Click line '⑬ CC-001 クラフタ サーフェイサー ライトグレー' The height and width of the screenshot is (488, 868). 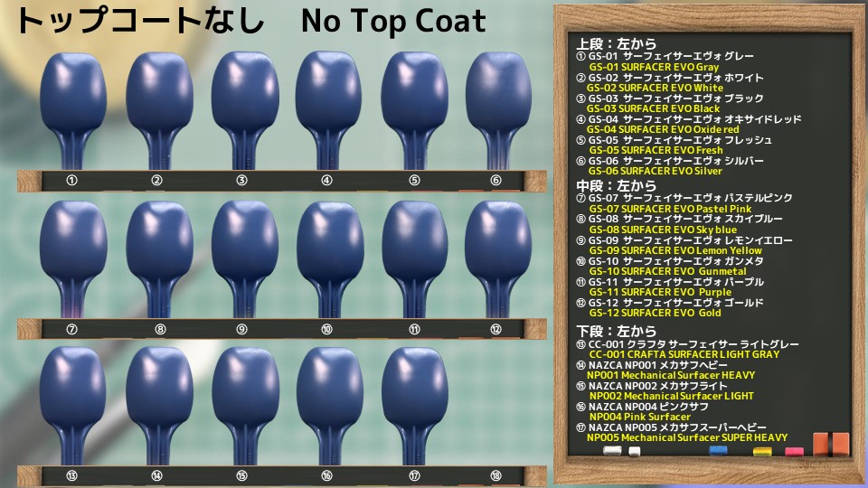[687, 344]
